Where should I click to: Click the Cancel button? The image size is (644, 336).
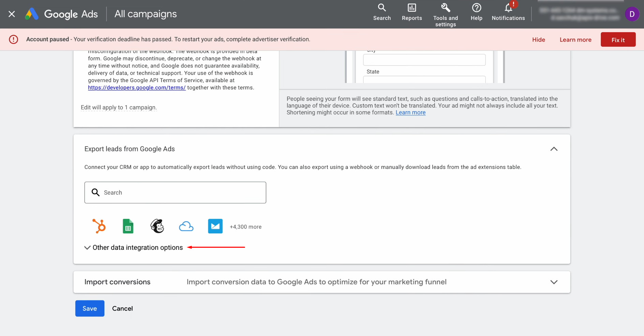coord(122,308)
